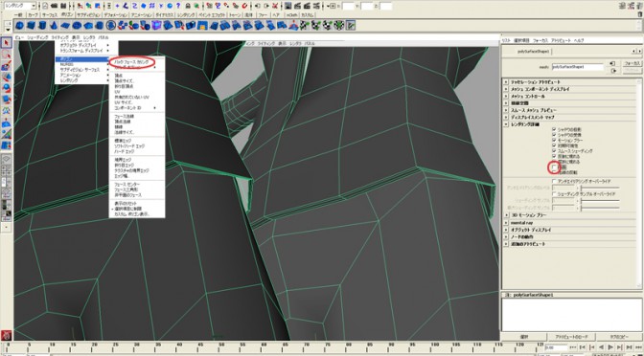
Task: Toggle シャドウの投影 checkbox
Action: click(x=554, y=129)
